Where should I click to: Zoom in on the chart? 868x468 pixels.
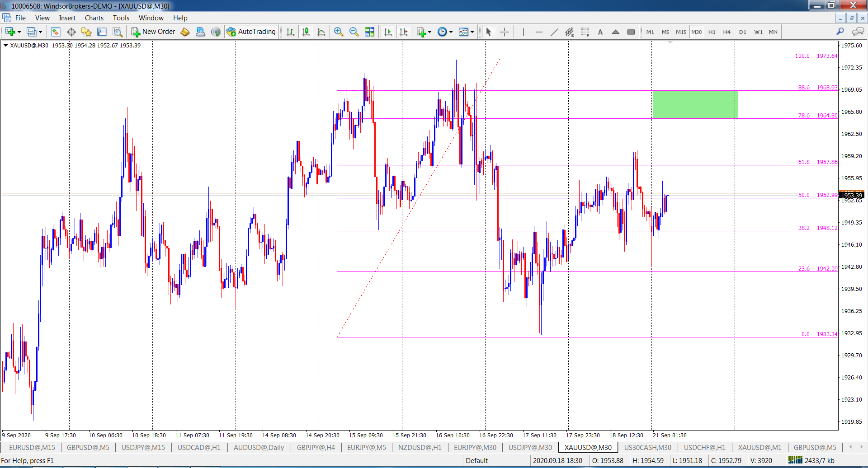click(x=338, y=32)
